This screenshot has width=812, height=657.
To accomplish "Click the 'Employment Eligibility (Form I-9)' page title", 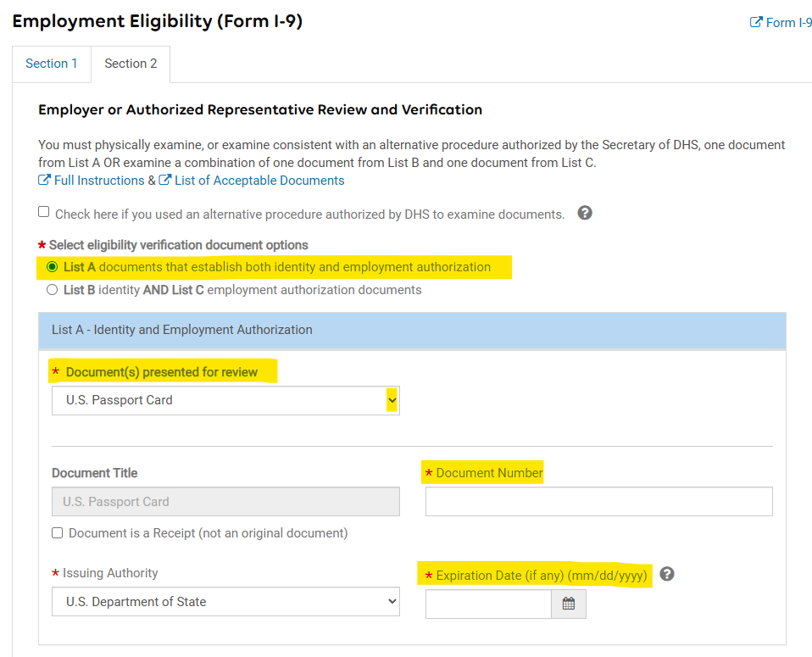I will point(158,21).
